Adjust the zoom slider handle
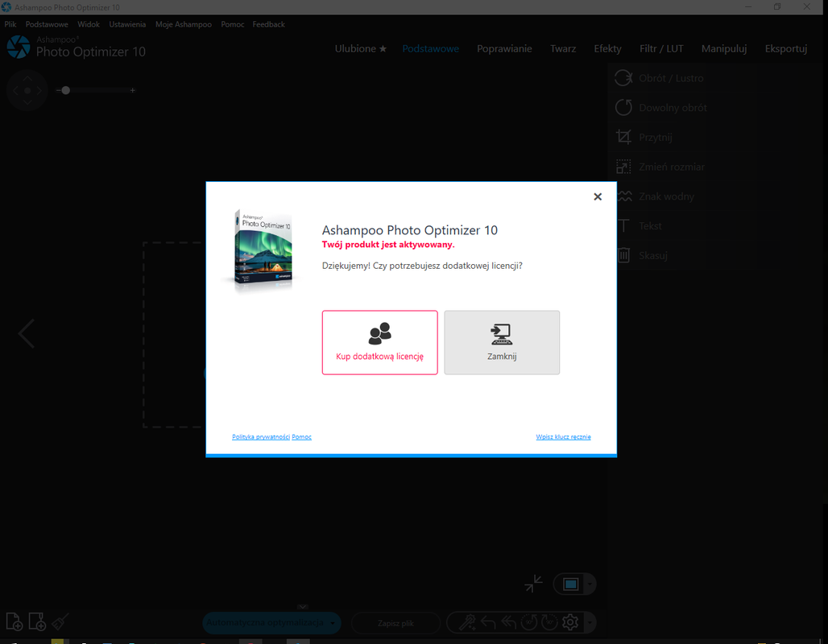Viewport: 828px width, 644px height. point(65,90)
